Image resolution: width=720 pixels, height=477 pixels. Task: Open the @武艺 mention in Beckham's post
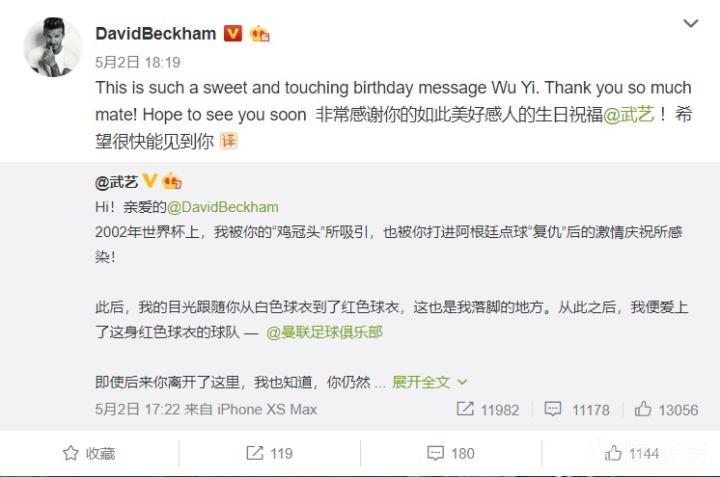click(x=628, y=114)
